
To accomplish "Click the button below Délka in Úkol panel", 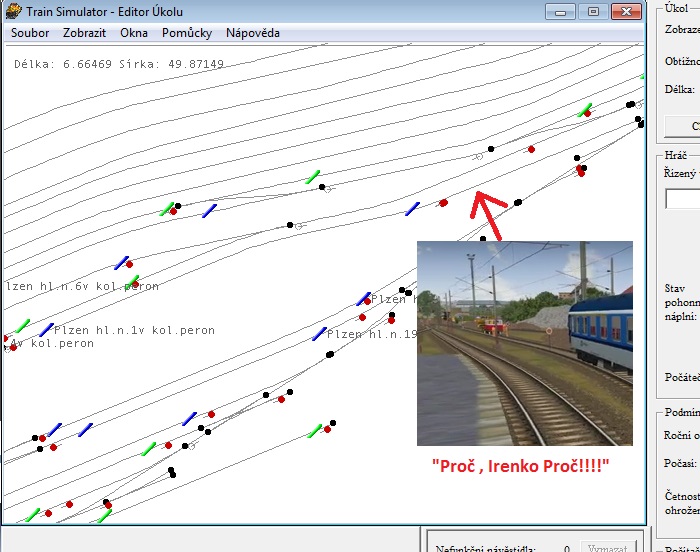I will tap(684, 126).
